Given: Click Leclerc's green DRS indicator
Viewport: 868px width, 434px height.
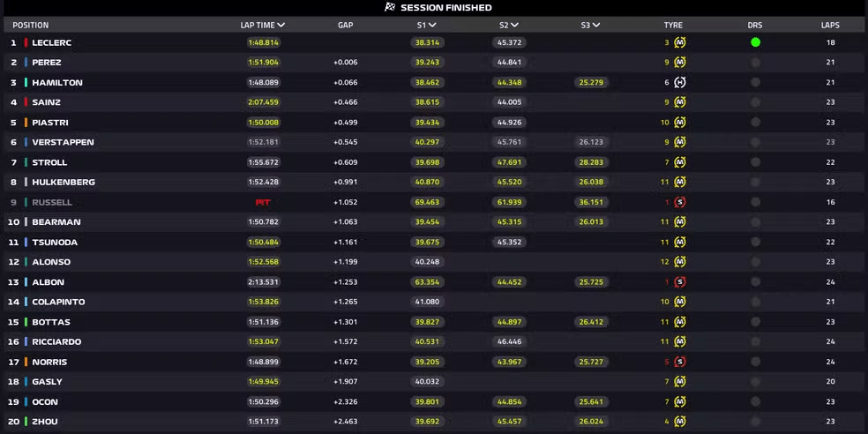Looking at the screenshot, I should (x=756, y=42).
